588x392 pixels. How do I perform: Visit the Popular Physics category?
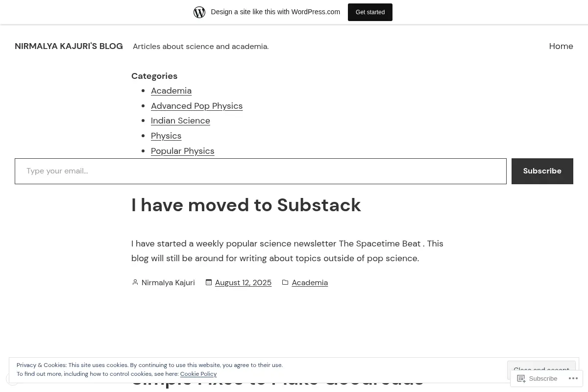(x=182, y=151)
